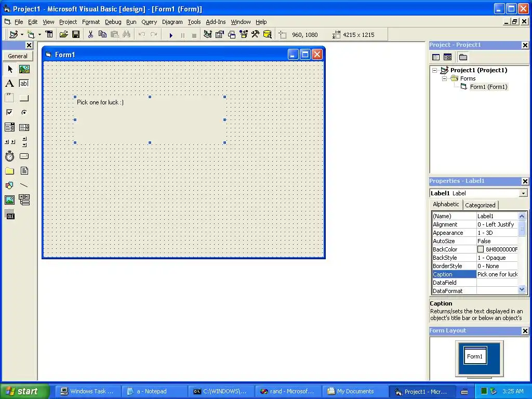Open the Debug menu
532x399 pixels.
click(x=113, y=22)
